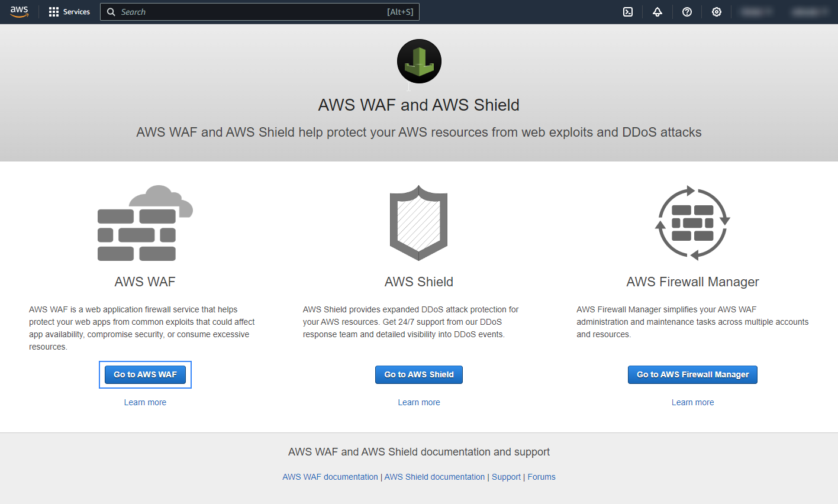Viewport: 838px width, 504px height.
Task: Follow Learn more link under AWS Shield
Action: click(x=419, y=402)
